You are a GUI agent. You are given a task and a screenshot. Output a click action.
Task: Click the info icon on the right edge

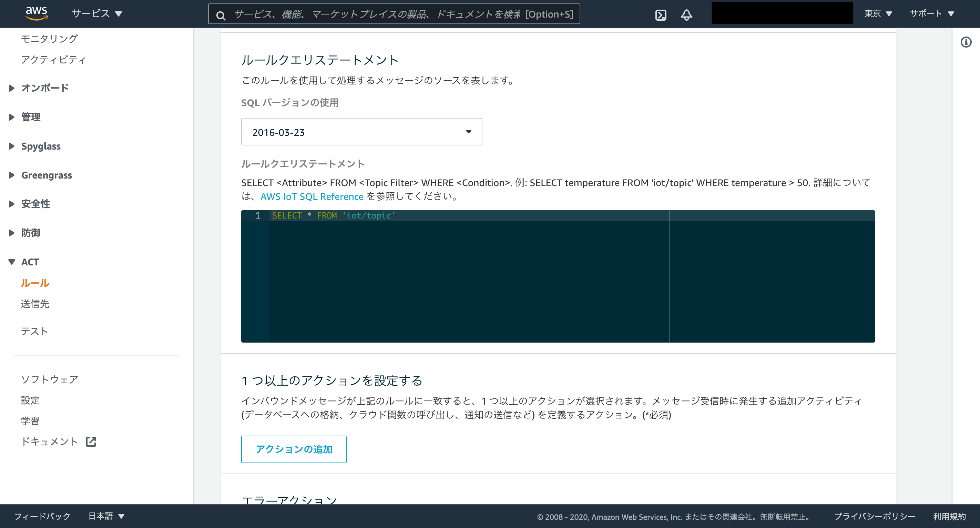coord(967,42)
